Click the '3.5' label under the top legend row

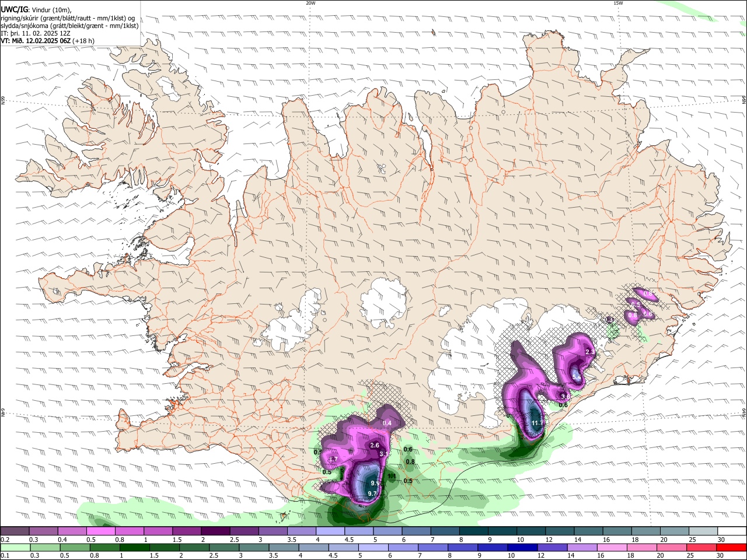pyautogui.click(x=291, y=540)
